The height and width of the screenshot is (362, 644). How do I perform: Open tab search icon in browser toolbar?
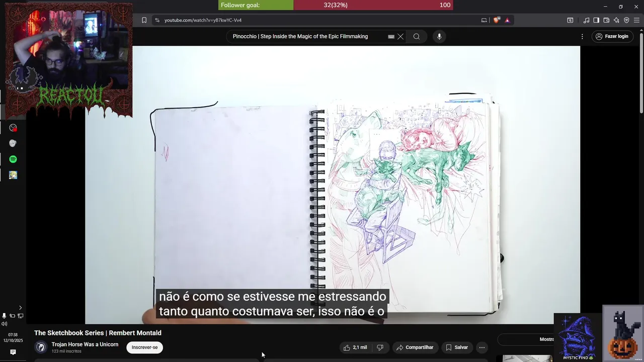pos(570,20)
